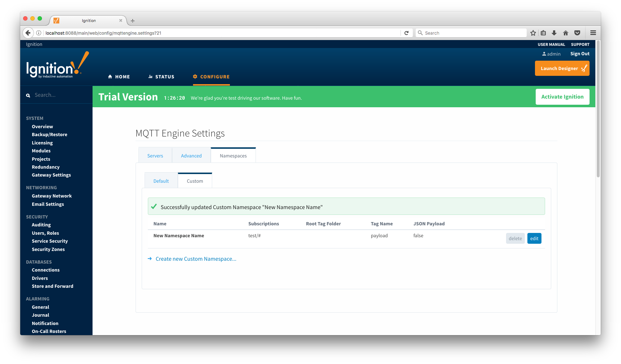This screenshot has width=621, height=364.
Task: Open Store and Forward settings
Action: click(52, 286)
